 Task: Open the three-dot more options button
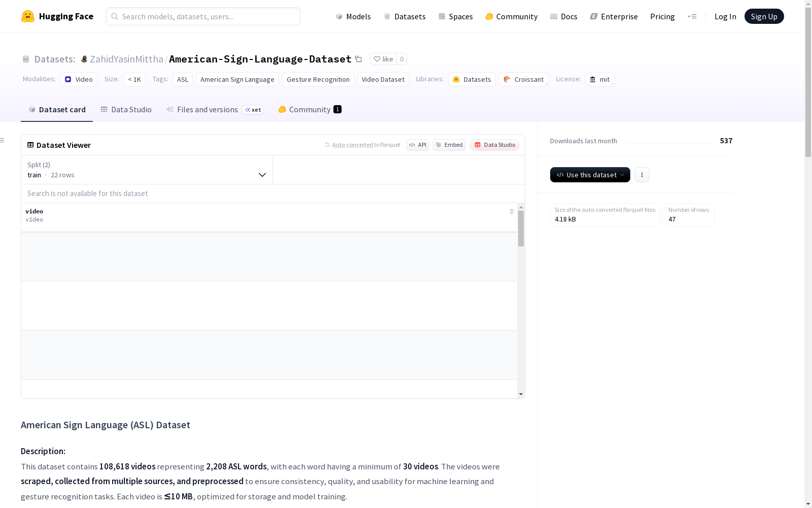[x=642, y=175]
